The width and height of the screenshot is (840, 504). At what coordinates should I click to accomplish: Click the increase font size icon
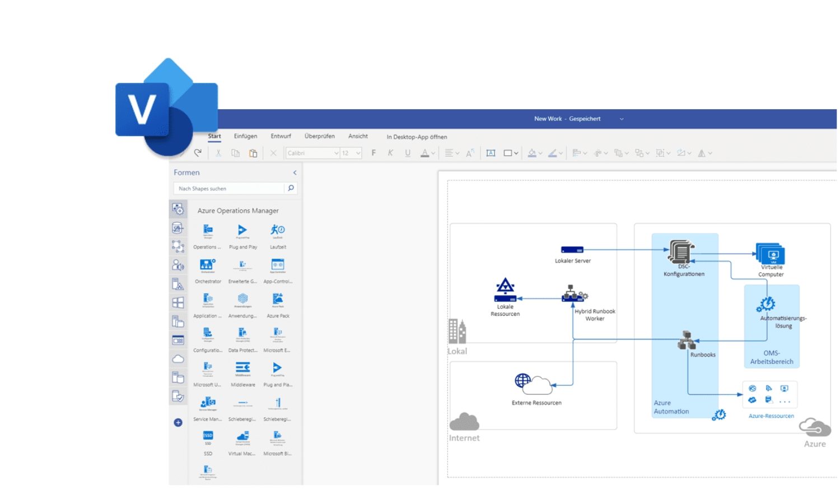[x=470, y=153]
